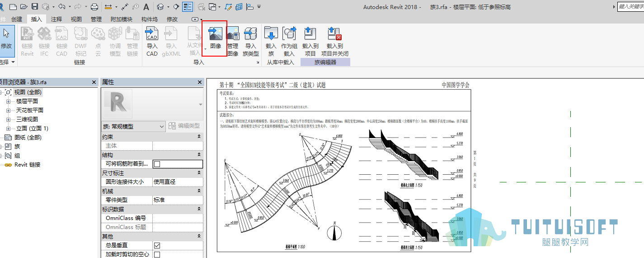
Task: Switch to the 构件坞 ribbon tab
Action: click(x=150, y=19)
